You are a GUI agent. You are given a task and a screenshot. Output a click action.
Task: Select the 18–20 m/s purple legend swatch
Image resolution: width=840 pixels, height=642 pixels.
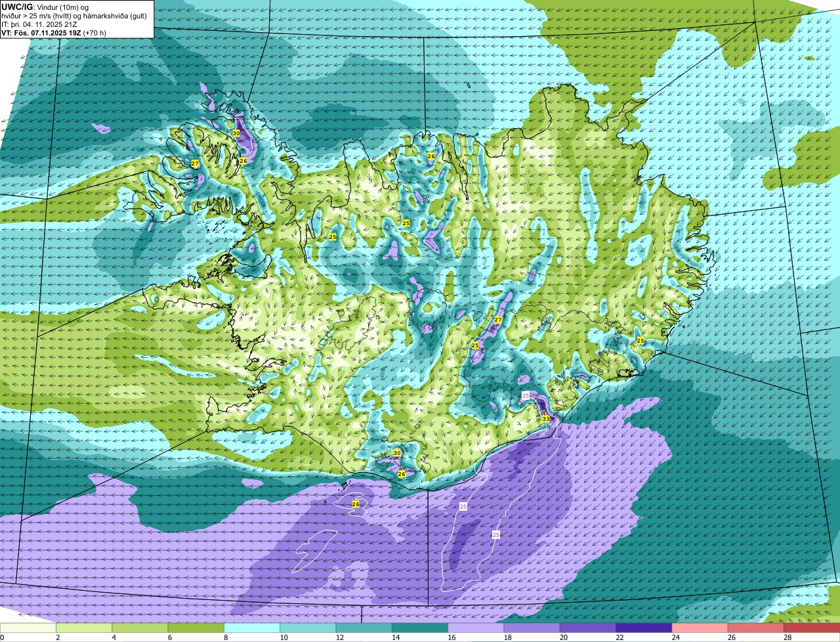click(x=532, y=628)
